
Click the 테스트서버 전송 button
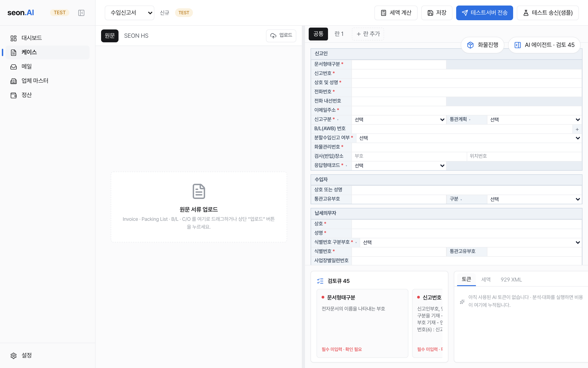pyautogui.click(x=484, y=13)
